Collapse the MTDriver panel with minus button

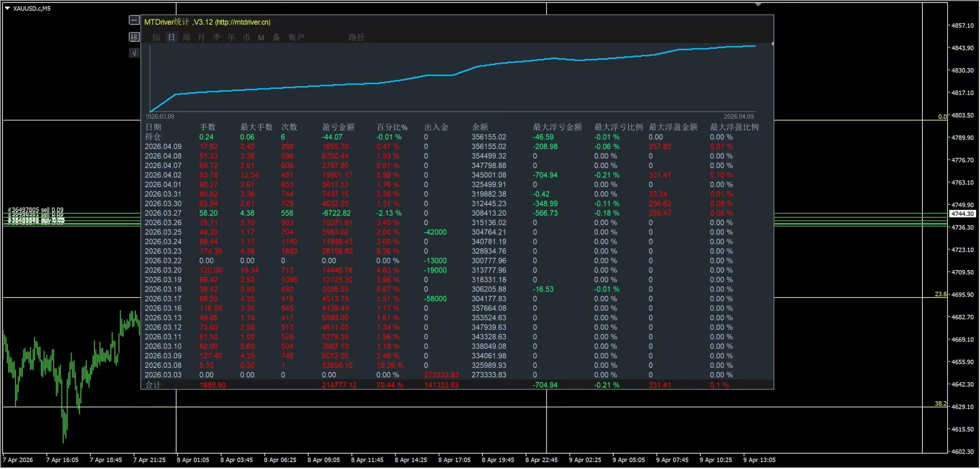[134, 20]
